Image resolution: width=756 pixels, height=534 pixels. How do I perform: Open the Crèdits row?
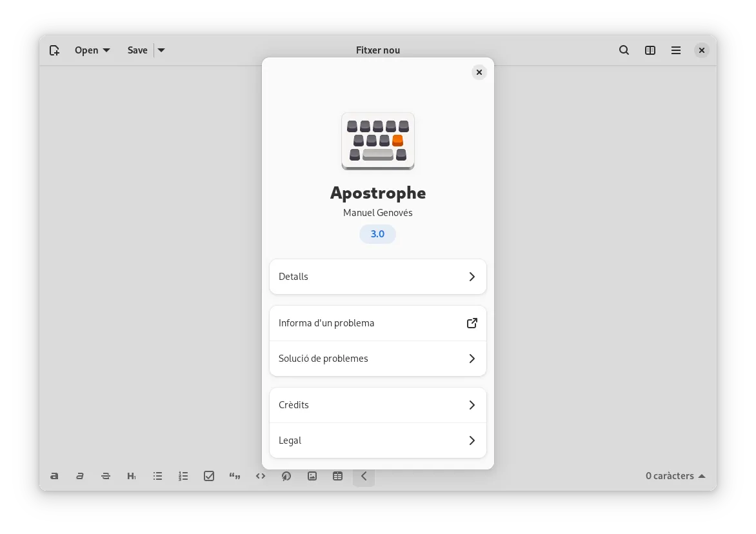point(377,405)
